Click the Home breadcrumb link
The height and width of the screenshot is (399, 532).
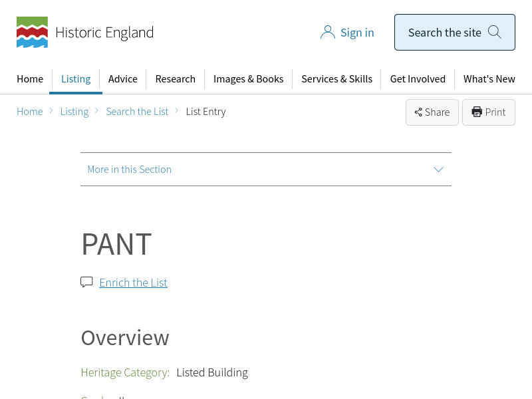pyautogui.click(x=30, y=112)
